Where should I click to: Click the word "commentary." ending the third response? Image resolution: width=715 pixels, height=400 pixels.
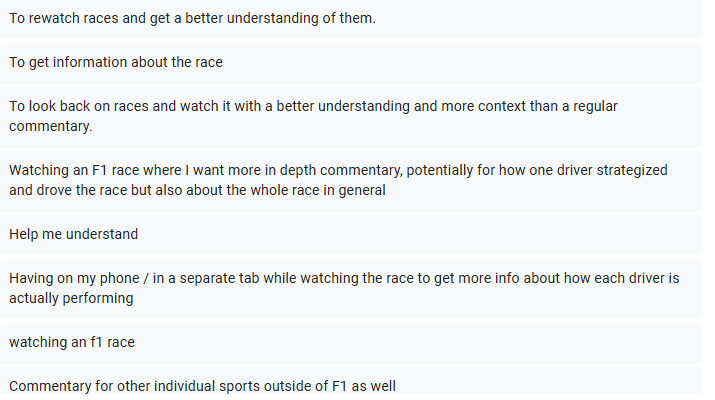50,126
